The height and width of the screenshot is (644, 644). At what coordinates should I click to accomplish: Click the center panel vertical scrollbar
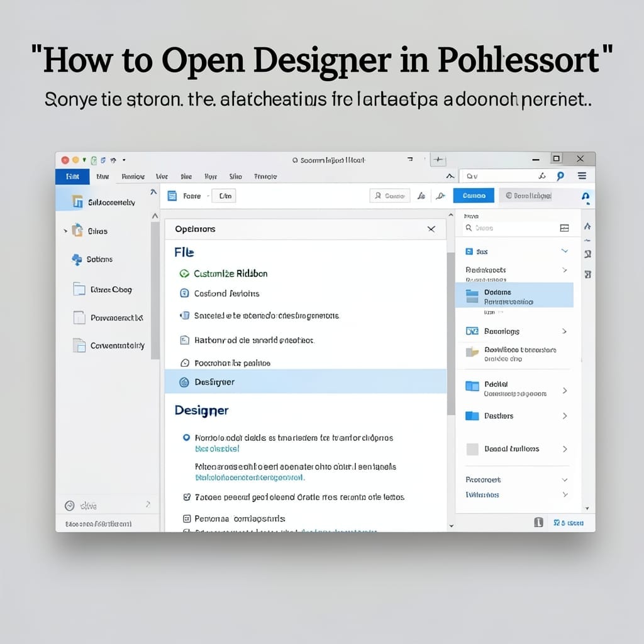click(x=451, y=333)
